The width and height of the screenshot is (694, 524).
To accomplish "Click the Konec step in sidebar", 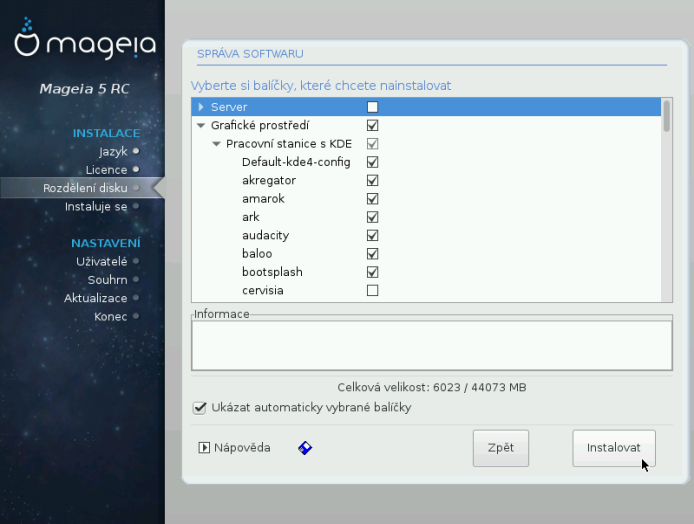I will [111, 317].
